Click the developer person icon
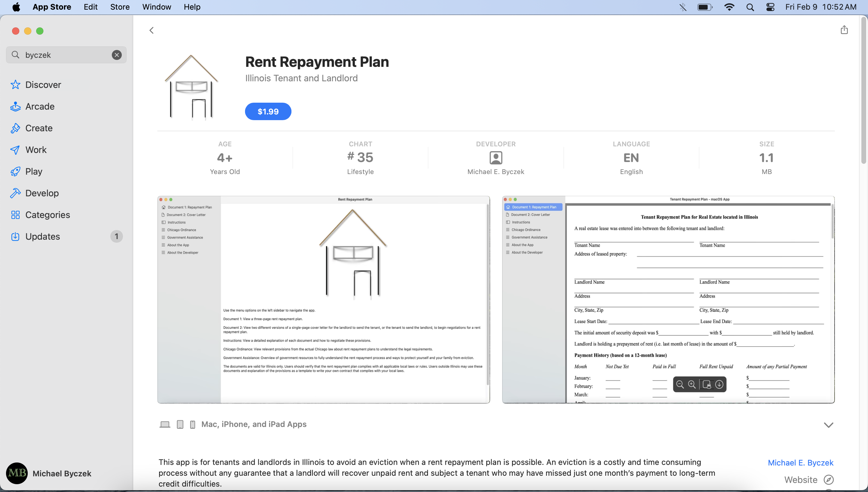 point(496,158)
